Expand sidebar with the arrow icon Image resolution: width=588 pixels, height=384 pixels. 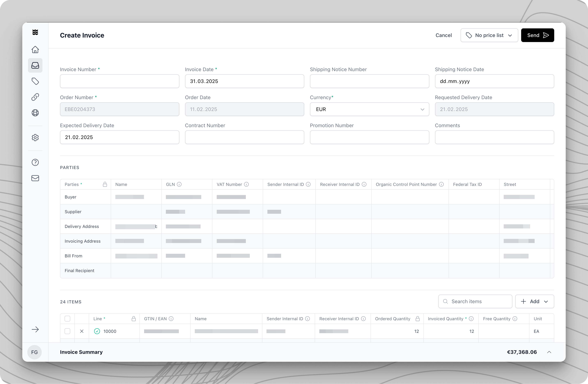35,329
